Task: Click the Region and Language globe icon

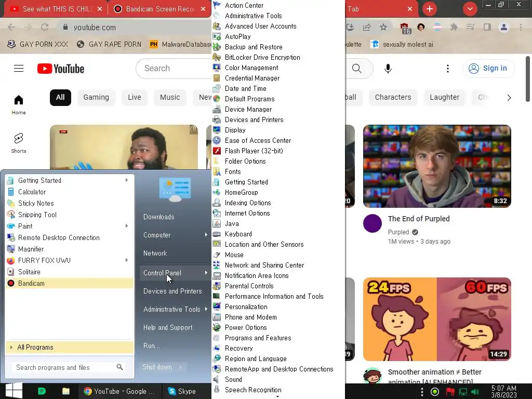Action: coord(217,358)
